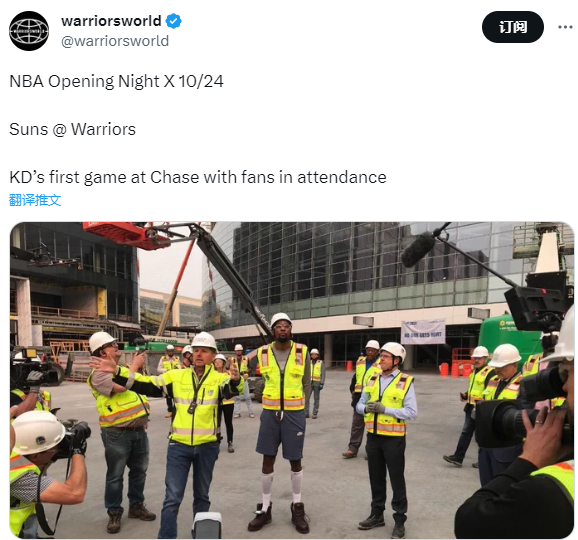Click the white banner on the arena building

click(x=423, y=332)
